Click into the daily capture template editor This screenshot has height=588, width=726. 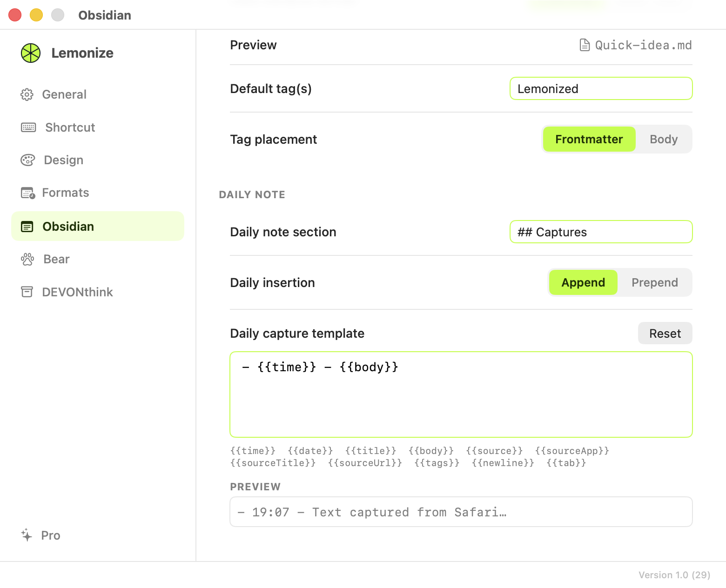[x=461, y=394]
